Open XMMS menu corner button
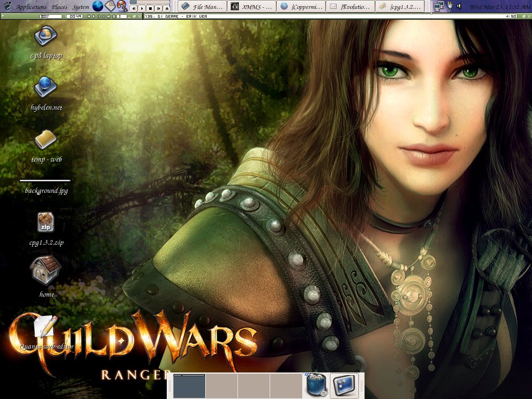532x399 pixels. [x=3, y=16]
